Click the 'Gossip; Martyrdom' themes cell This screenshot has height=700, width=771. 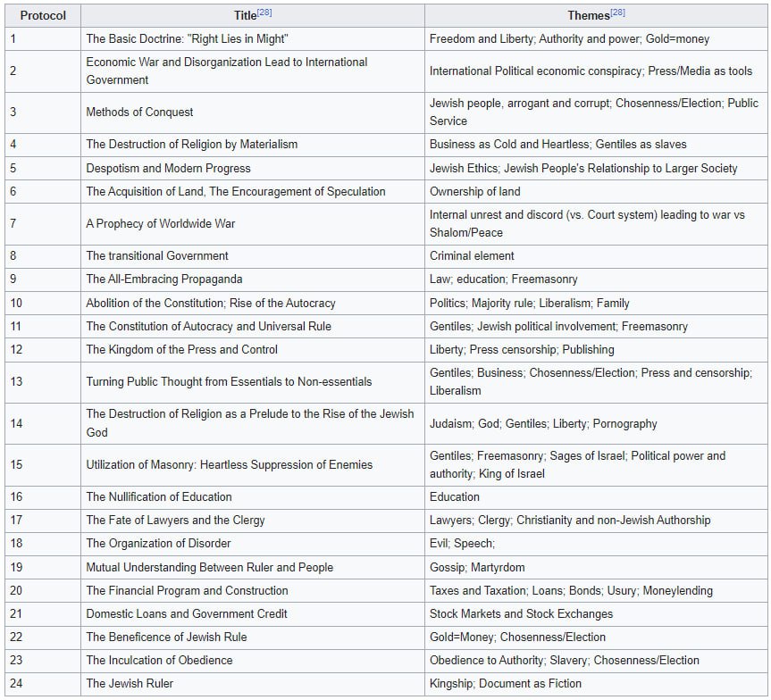point(596,567)
